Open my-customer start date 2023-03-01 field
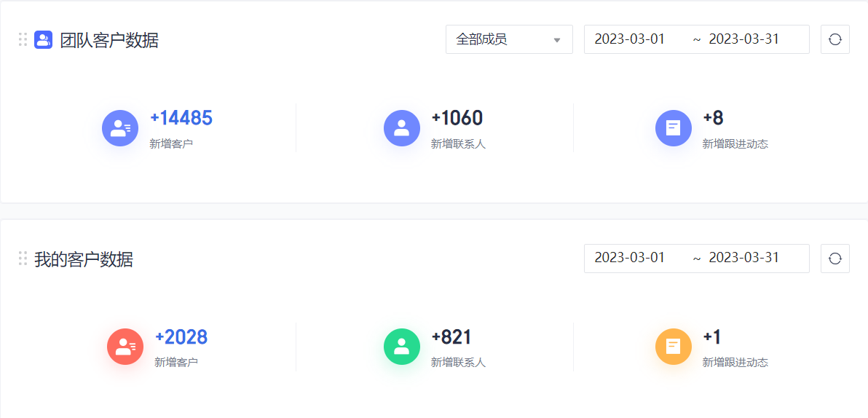Screen dimensions: 868x418 (629, 258)
